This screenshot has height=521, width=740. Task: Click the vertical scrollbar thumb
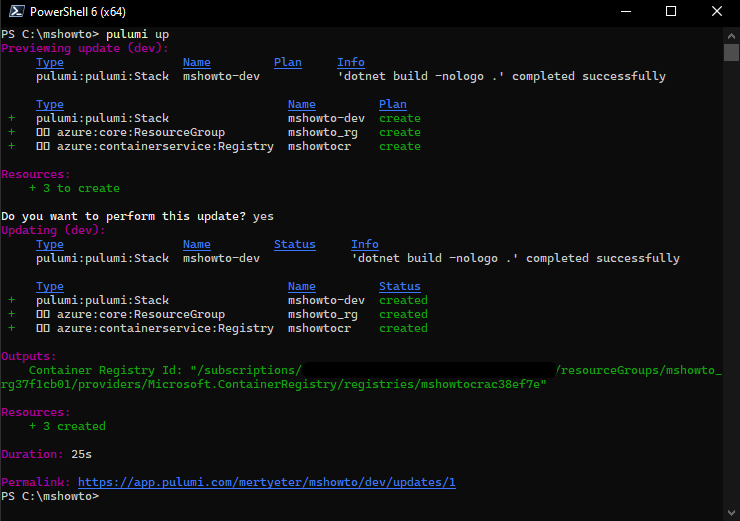point(731,52)
